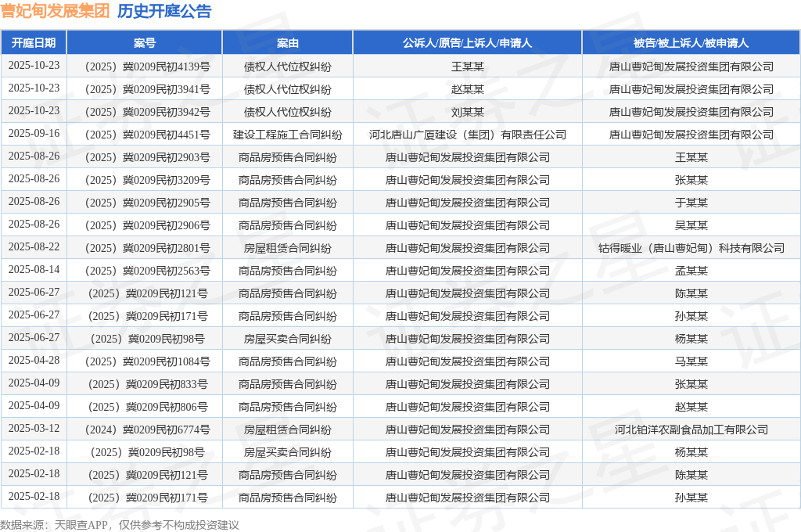Click case number (2025)冀0209民初2903号
The width and height of the screenshot is (801, 532).
point(148,157)
